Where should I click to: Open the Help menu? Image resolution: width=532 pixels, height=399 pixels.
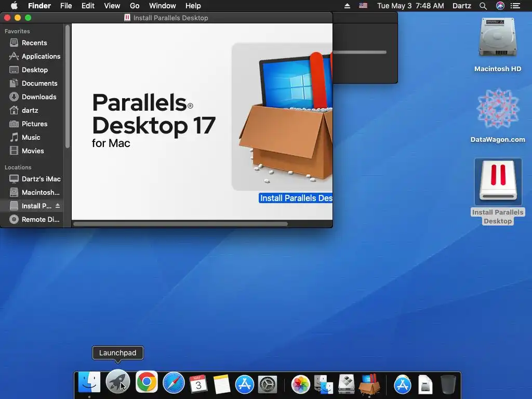pos(193,6)
